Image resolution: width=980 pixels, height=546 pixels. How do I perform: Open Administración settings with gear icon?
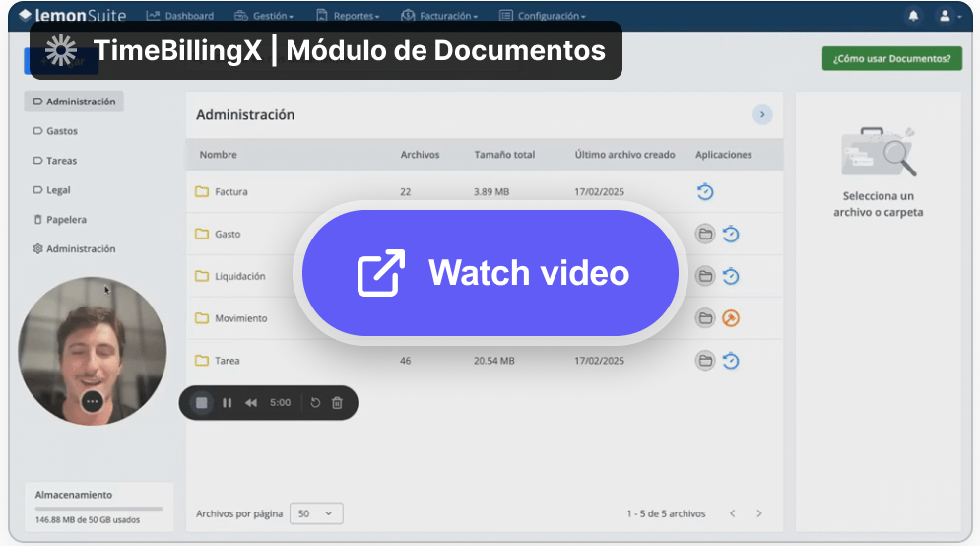click(74, 248)
